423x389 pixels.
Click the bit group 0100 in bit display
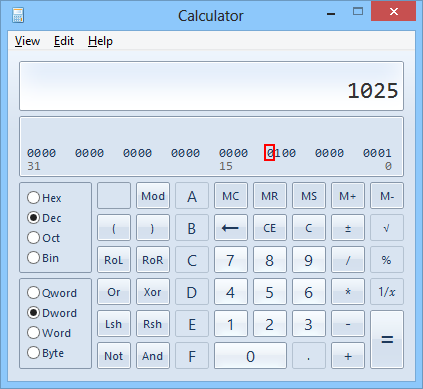coord(281,153)
